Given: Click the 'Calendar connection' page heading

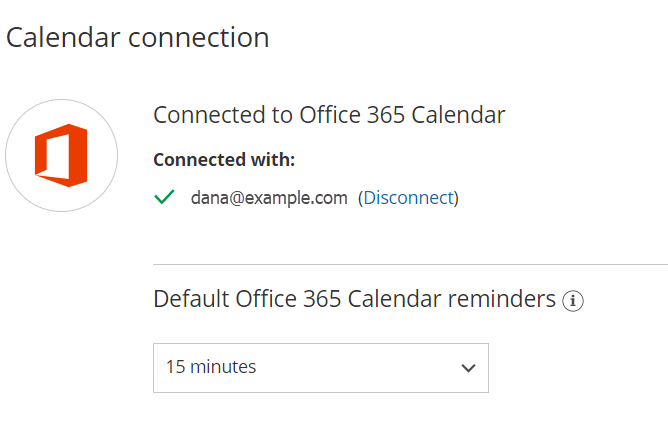Looking at the screenshot, I should pyautogui.click(x=137, y=38).
